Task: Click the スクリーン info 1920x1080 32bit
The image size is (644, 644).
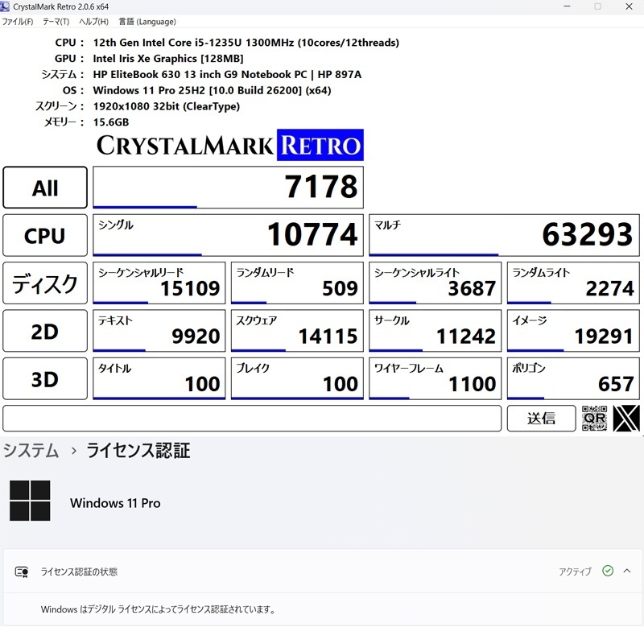Action: [167, 106]
